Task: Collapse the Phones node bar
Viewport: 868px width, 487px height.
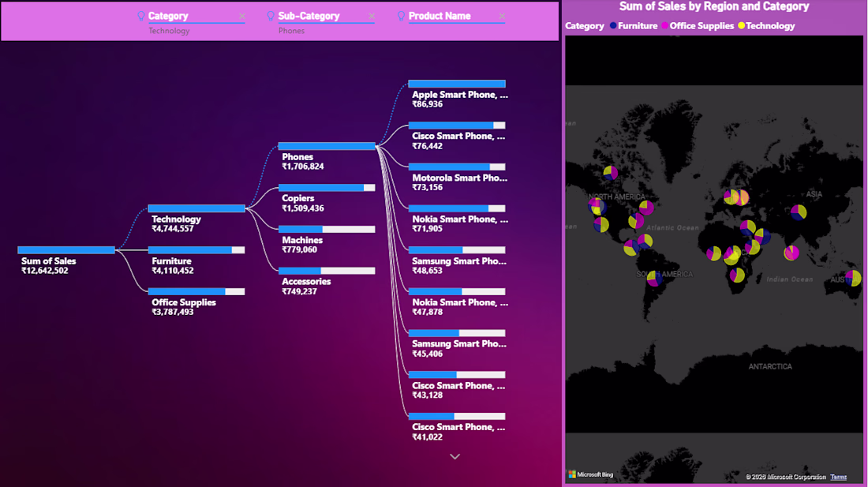Action: pyautogui.click(x=327, y=146)
